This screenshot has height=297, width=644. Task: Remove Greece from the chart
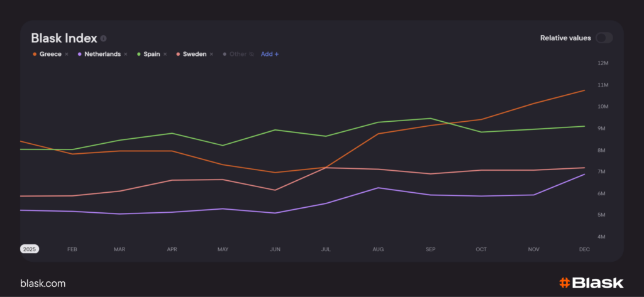click(67, 55)
